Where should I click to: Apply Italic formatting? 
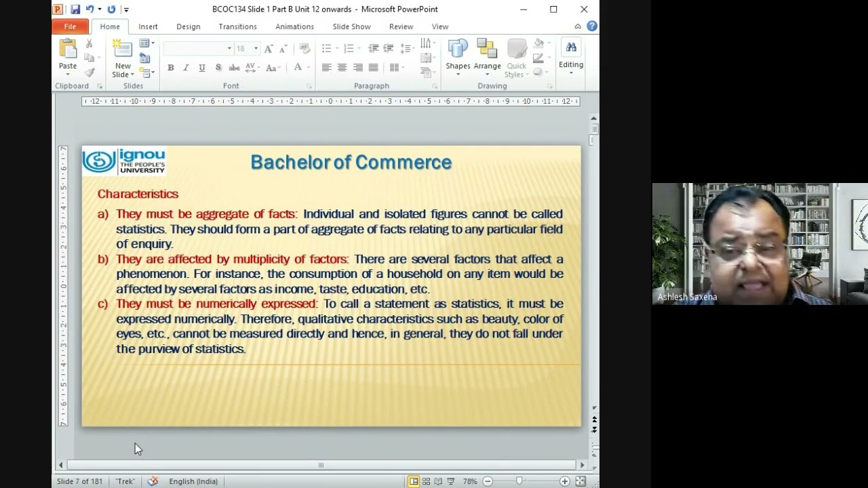[186, 68]
